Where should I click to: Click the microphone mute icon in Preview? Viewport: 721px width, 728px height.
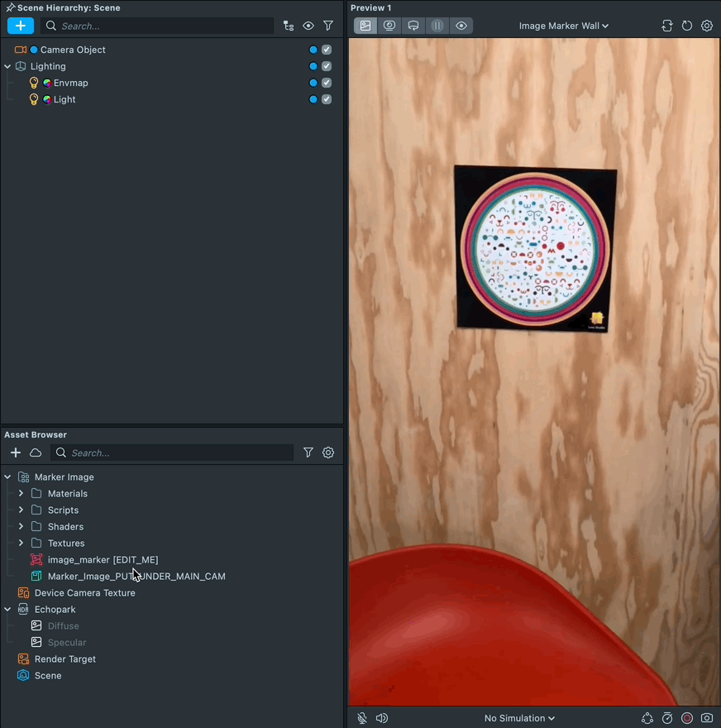click(362, 718)
